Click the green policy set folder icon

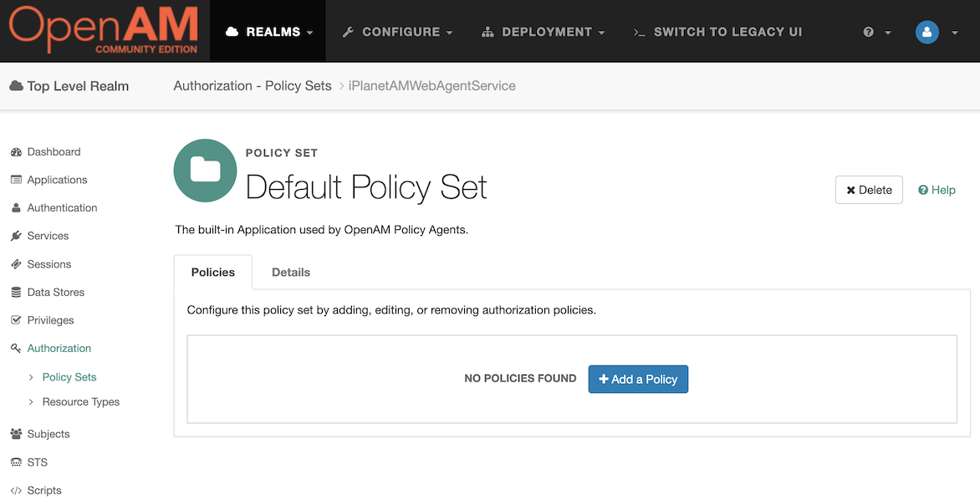click(205, 171)
